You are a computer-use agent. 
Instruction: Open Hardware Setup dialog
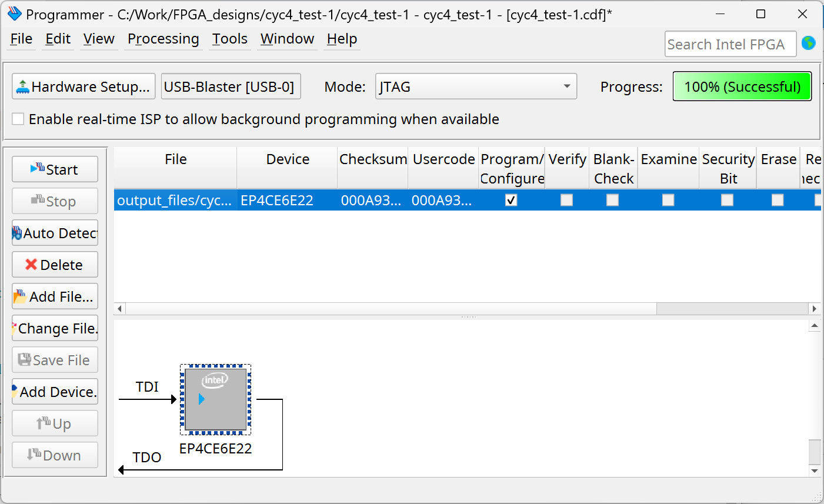tap(84, 86)
